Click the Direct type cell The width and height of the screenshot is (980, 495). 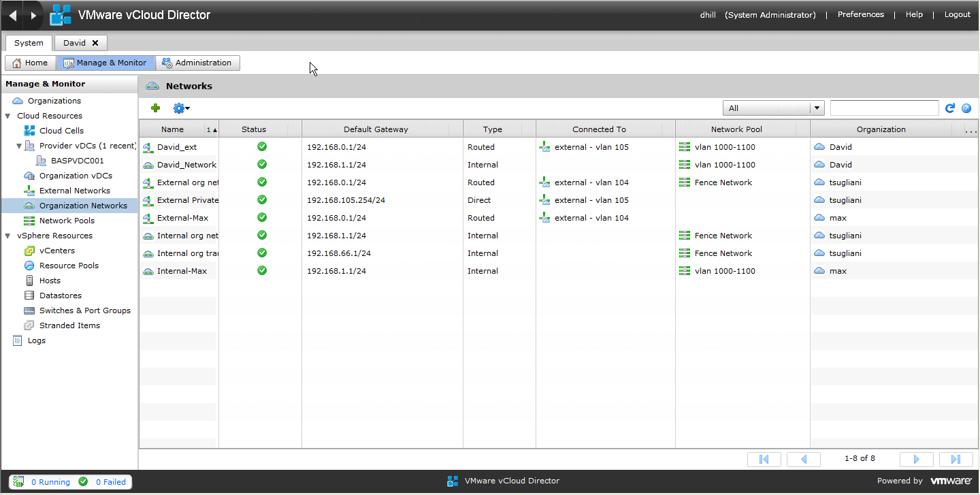pos(479,200)
